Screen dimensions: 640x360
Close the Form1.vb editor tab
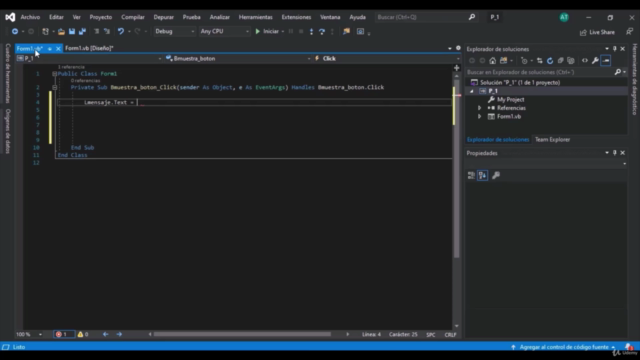58,49
